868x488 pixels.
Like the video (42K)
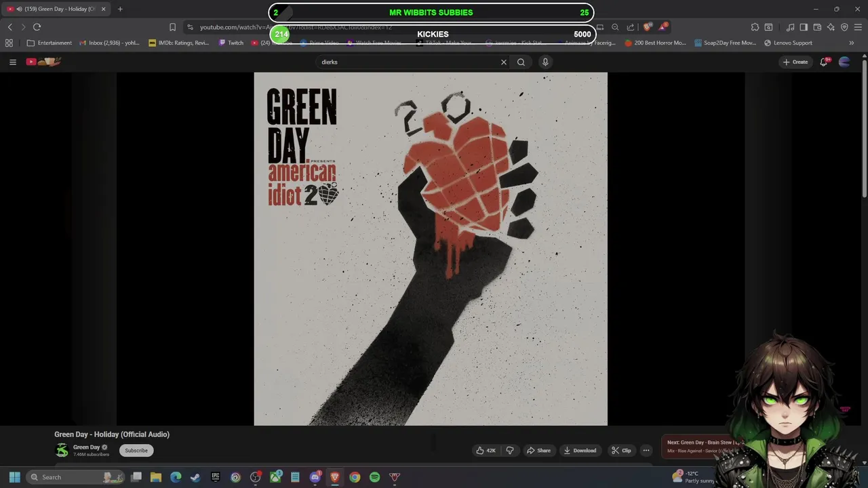coord(486,450)
